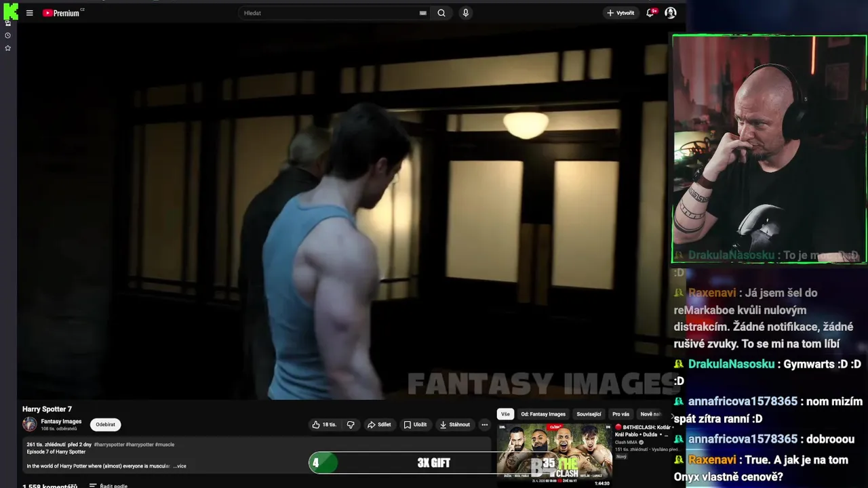Screen dimensions: 868x488
Task: Select the Pro vás filter chip
Action: 620,414
